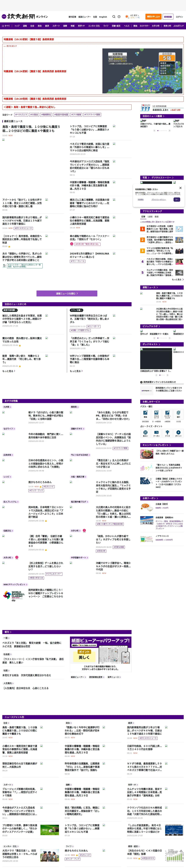Open the グルメ旅47 沖縄県 campaign
The image size is (186, 868).
tap(162, 454)
